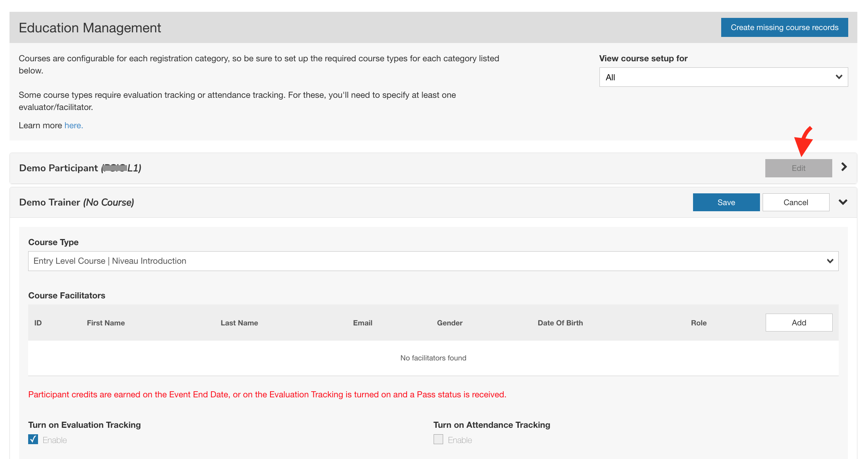Viewport: 868px width, 459px height.
Task: Click the Demo Trainer (No Course) heading
Action: click(76, 202)
